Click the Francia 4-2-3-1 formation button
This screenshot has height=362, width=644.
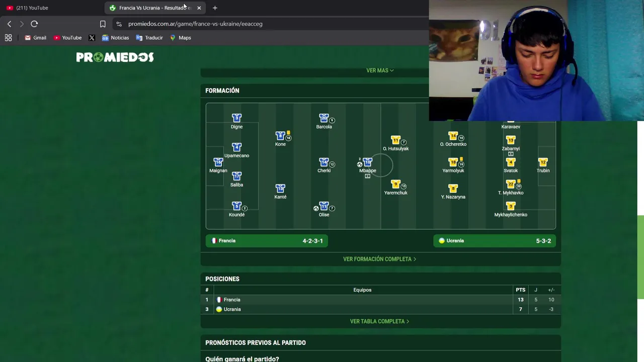pos(267,241)
